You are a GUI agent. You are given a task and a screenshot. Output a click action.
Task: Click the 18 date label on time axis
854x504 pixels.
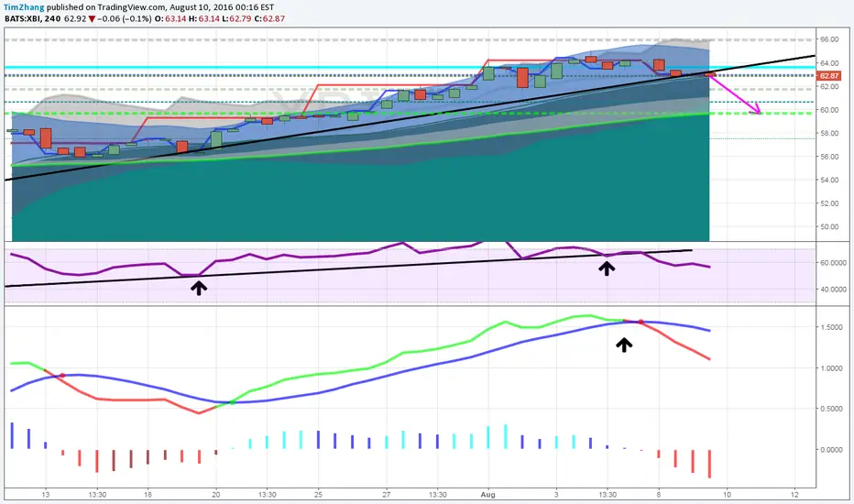point(148,495)
